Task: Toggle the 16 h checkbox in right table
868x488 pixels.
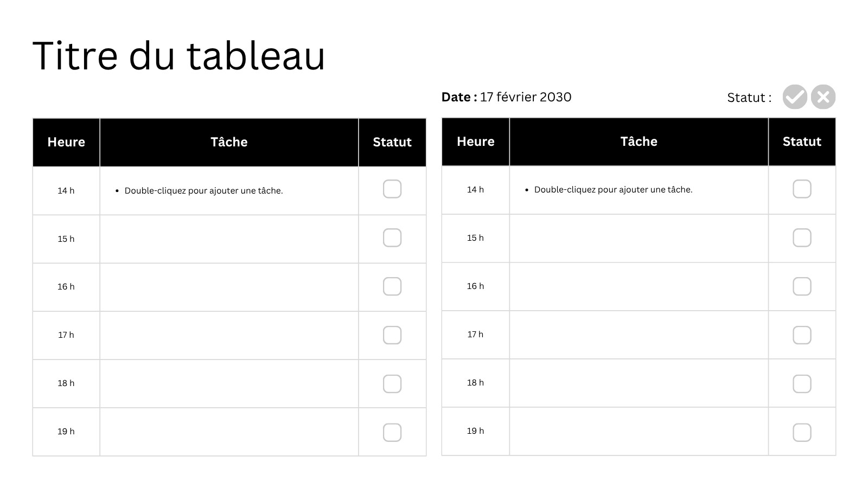Action: point(802,286)
